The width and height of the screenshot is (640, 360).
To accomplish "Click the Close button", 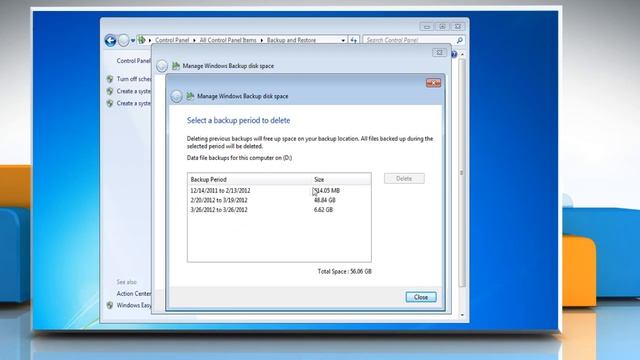I will [421, 297].
